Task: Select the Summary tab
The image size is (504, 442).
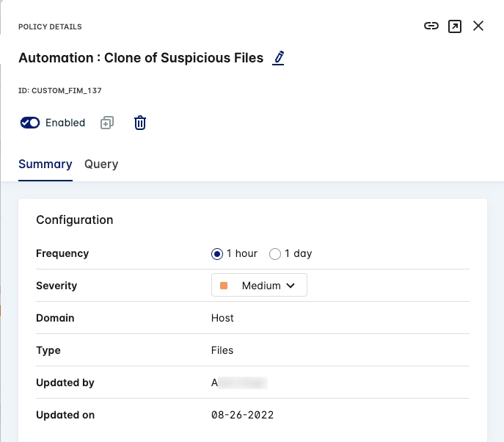Action: click(45, 164)
